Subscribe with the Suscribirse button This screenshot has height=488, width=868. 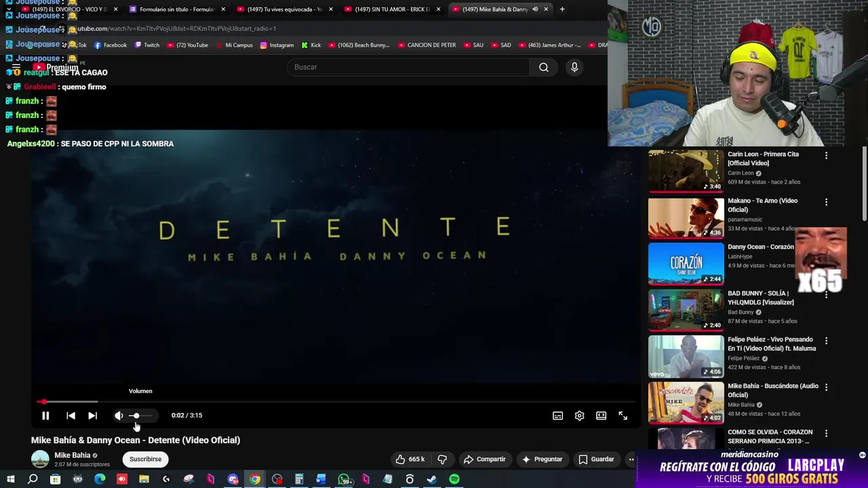(x=146, y=459)
